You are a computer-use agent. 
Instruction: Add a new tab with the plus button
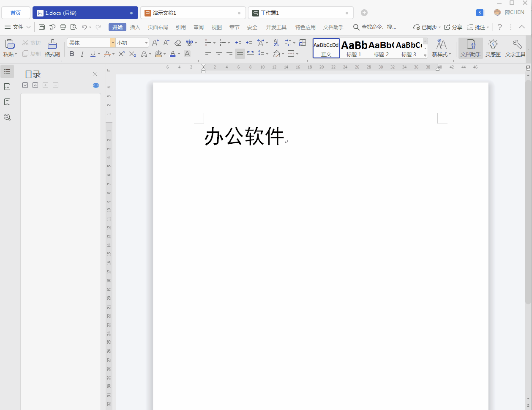tap(364, 13)
